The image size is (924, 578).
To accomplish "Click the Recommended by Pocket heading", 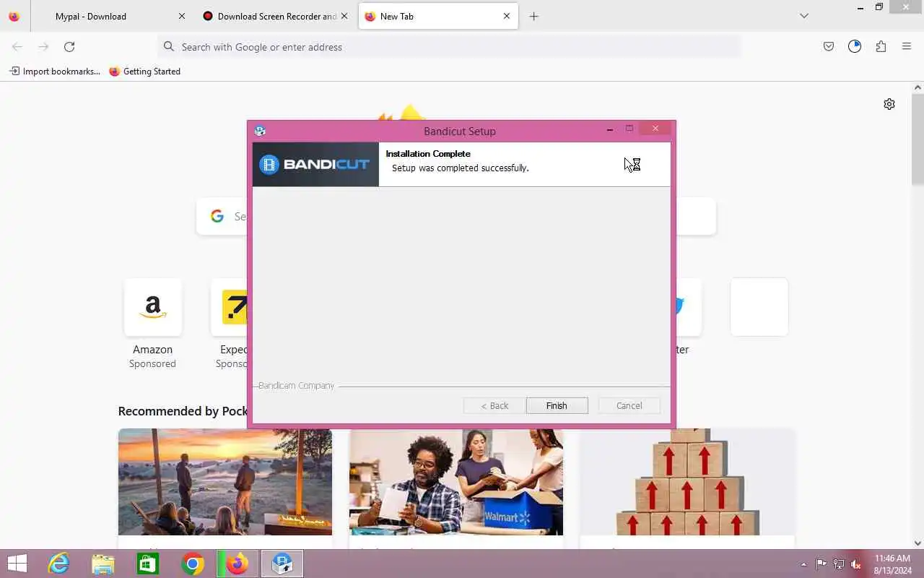I will pyautogui.click(x=183, y=411).
